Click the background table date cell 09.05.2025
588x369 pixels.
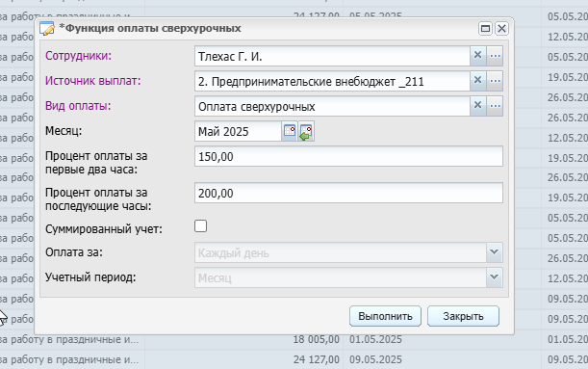pyautogui.click(x=375, y=359)
